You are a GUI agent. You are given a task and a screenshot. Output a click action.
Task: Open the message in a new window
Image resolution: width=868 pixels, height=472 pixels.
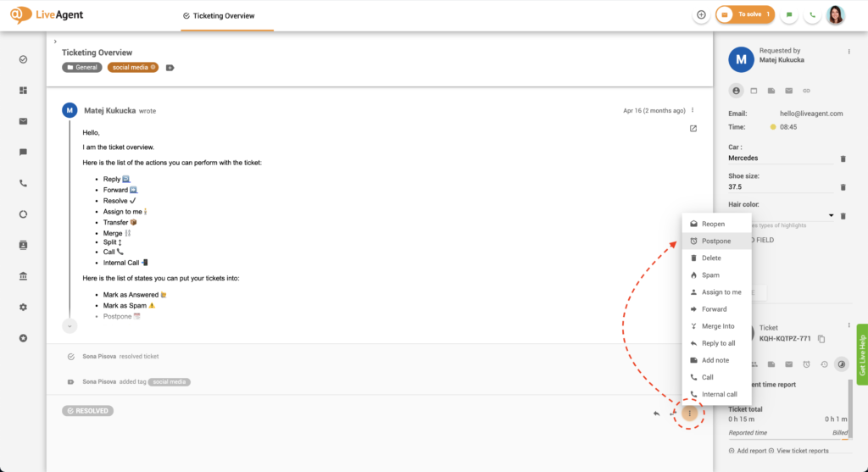693,129
